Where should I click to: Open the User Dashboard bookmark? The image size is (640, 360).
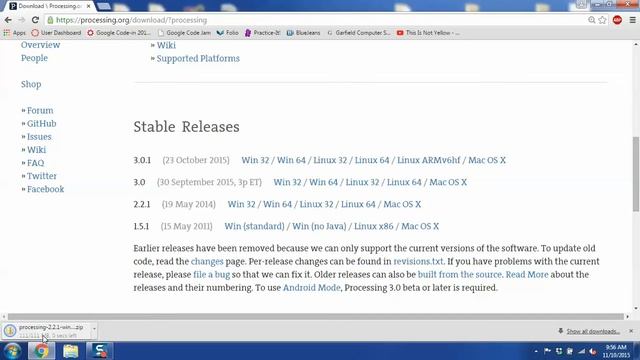pyautogui.click(x=56, y=33)
